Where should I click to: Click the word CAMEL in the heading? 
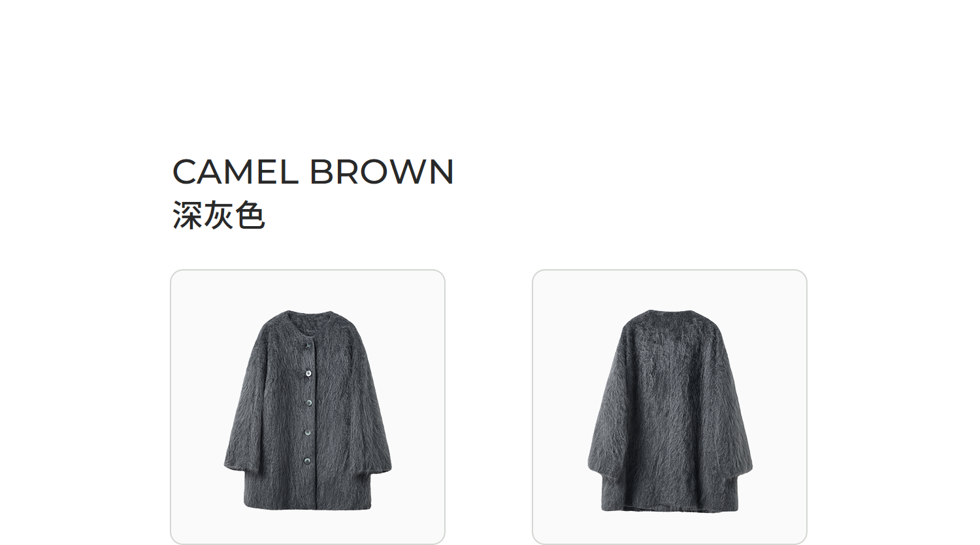point(235,172)
